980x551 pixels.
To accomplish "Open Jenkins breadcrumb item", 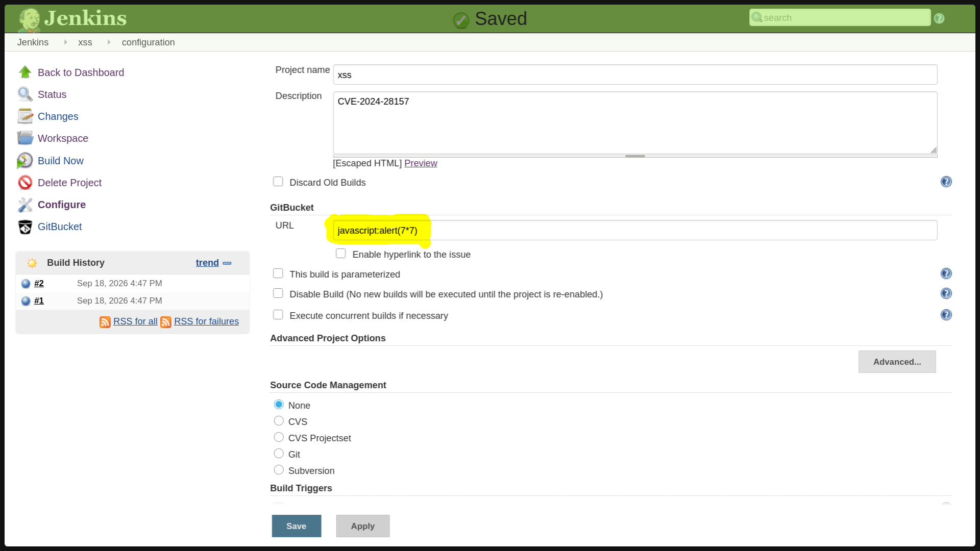I will [33, 42].
